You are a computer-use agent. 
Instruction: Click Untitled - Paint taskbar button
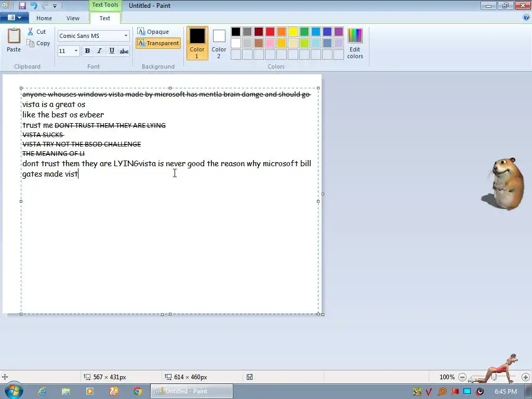192,391
